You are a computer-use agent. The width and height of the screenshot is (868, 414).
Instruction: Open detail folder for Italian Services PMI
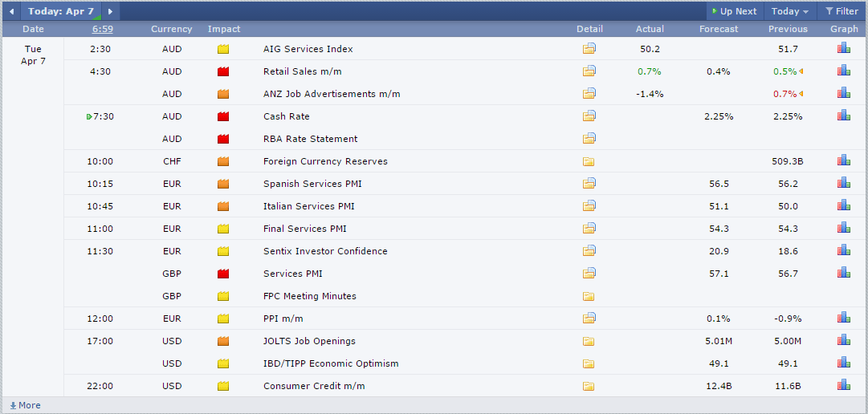coord(589,206)
